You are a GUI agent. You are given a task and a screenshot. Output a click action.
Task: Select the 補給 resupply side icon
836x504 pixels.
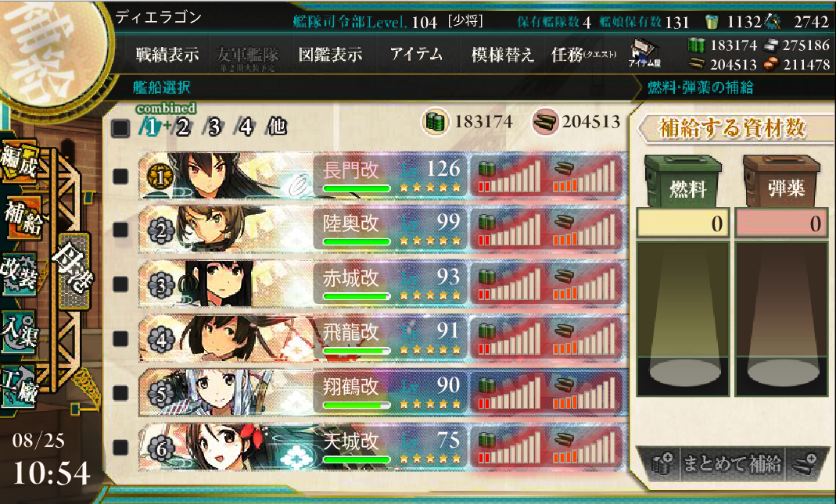(21, 217)
